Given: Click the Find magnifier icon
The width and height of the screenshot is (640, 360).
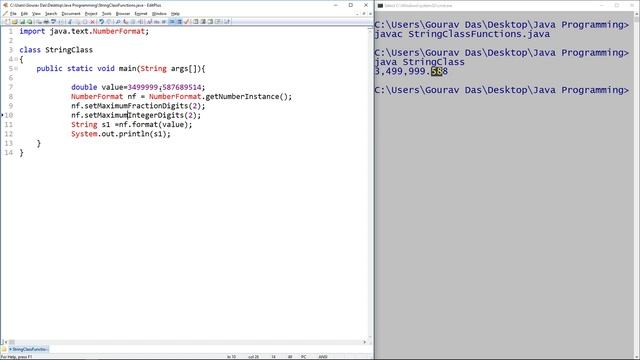Looking at the screenshot, I should tap(118, 22).
